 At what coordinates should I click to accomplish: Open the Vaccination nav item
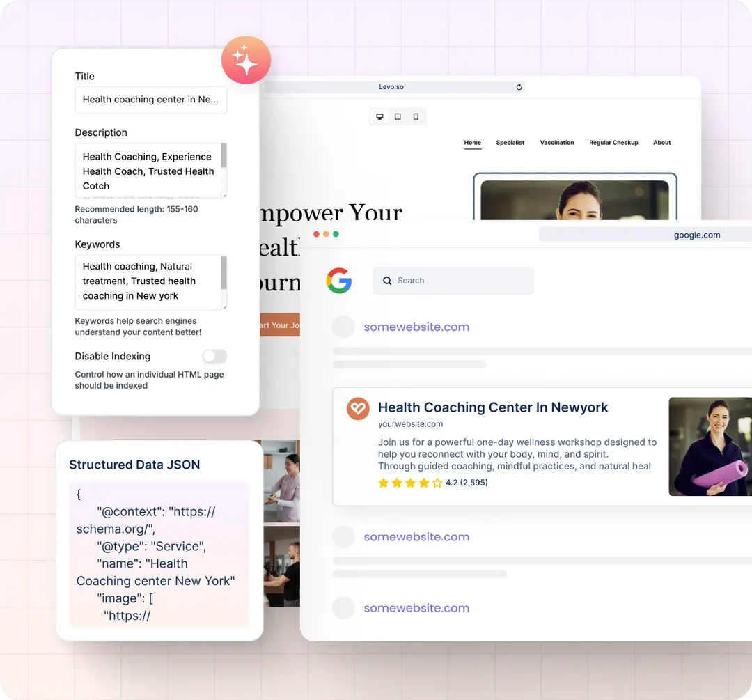pos(557,143)
